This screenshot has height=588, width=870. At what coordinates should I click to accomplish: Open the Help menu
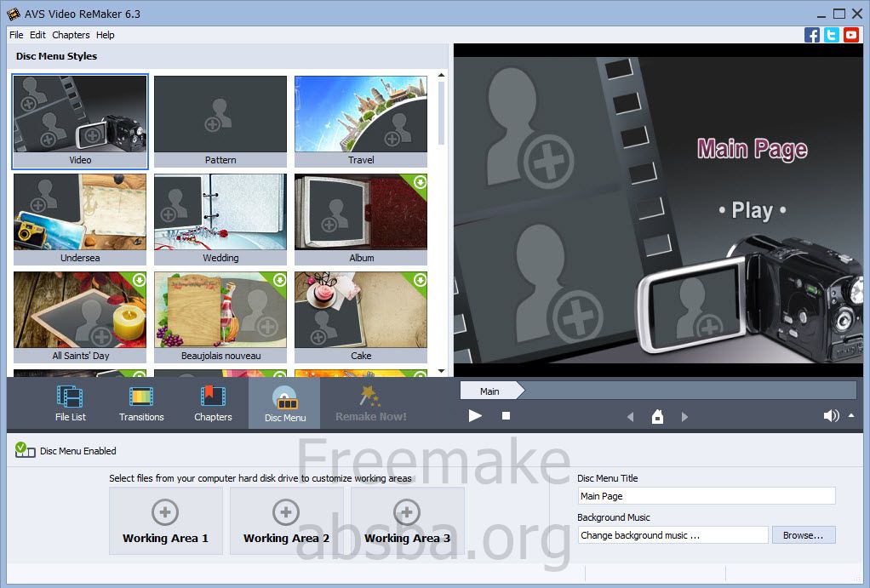[x=105, y=35]
